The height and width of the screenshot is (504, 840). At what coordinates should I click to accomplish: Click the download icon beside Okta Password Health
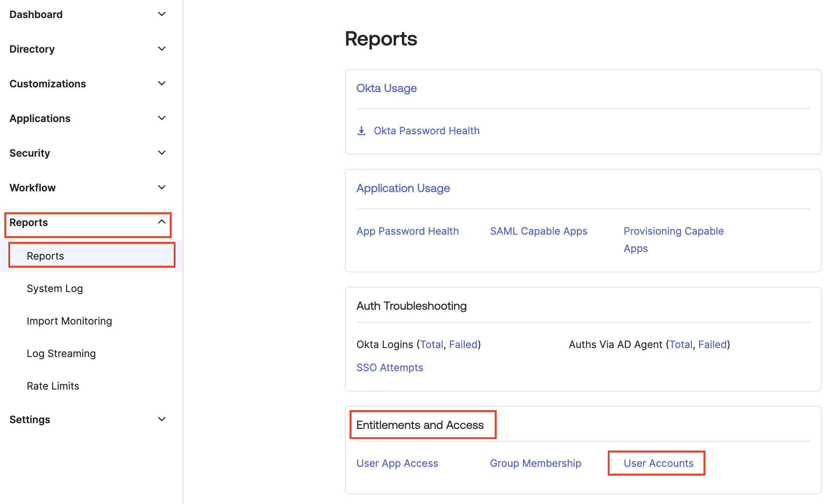(x=361, y=130)
